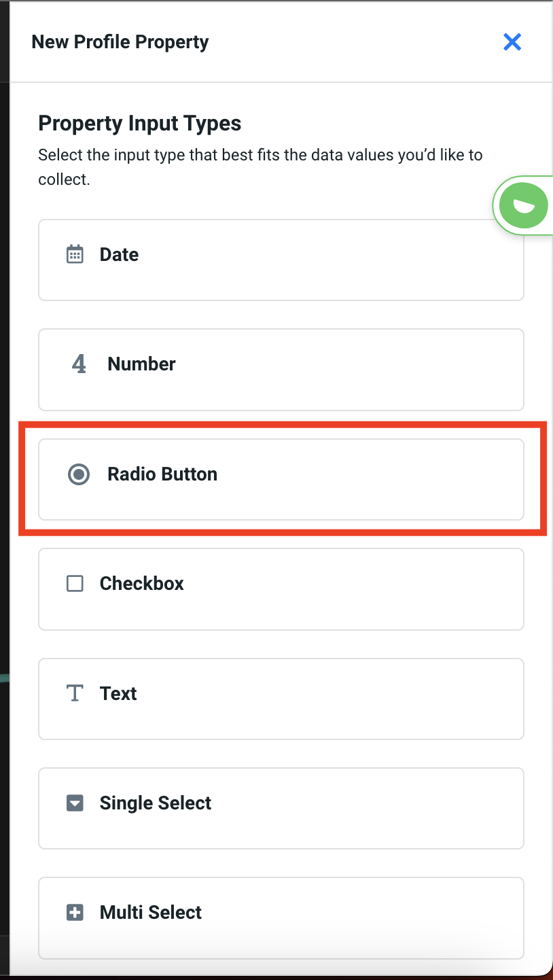This screenshot has height=980, width=553.
Task: Choose the Radio Button label
Action: [162, 474]
